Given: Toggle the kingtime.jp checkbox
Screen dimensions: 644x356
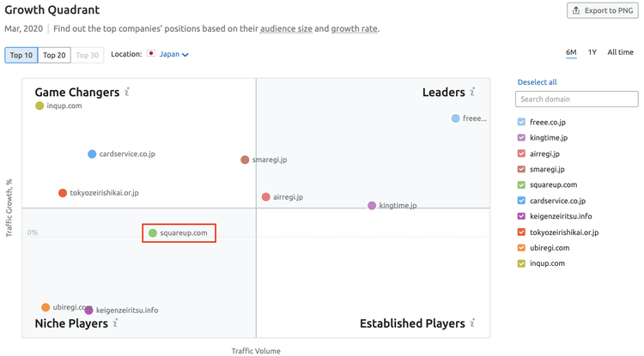Looking at the screenshot, I should pos(521,137).
